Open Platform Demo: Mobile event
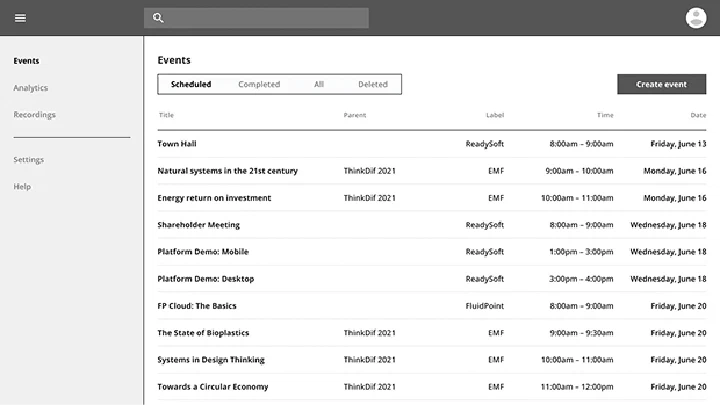 click(x=203, y=252)
